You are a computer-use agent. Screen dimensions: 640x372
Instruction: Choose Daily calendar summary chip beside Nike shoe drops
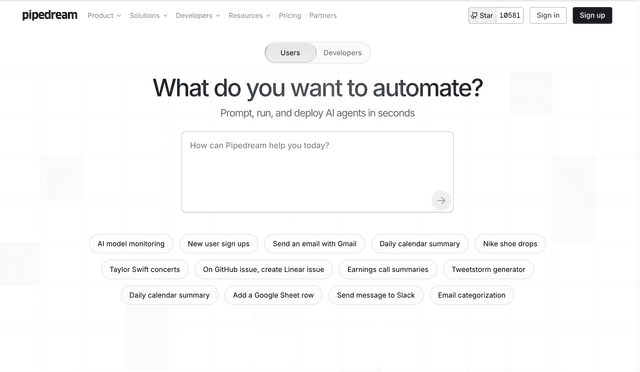click(x=420, y=244)
